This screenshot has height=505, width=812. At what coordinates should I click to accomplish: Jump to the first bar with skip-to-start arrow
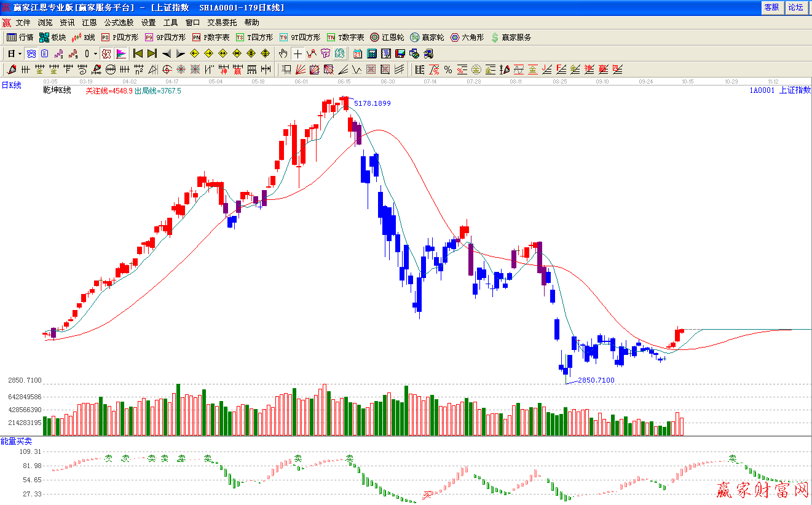(x=138, y=54)
